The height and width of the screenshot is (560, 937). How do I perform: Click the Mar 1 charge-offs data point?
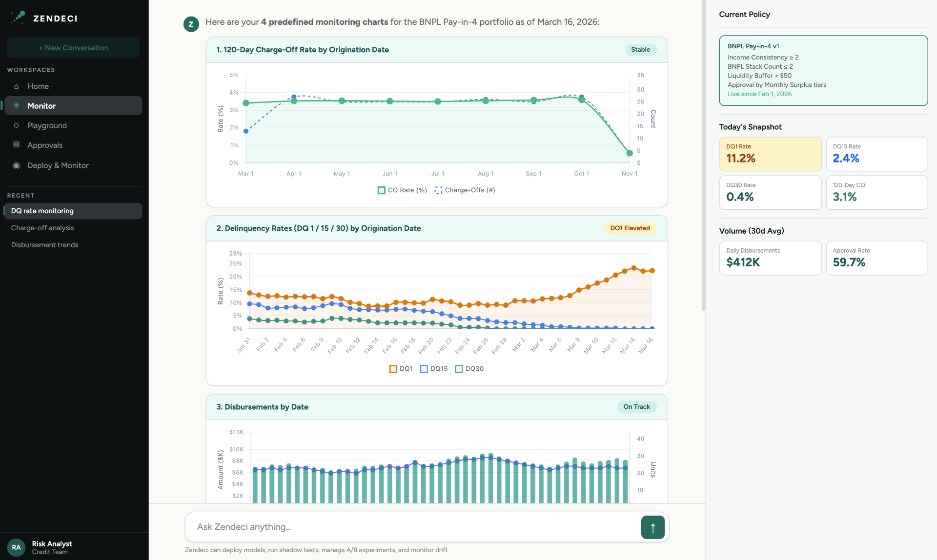(246, 131)
